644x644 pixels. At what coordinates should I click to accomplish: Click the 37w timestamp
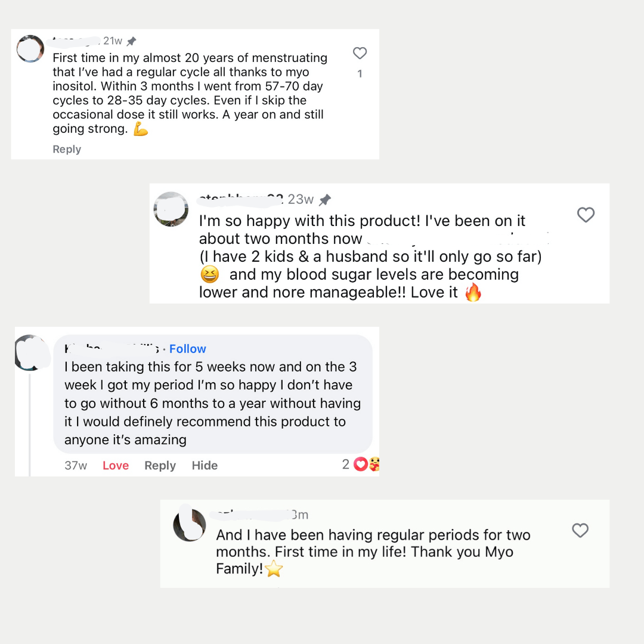click(x=76, y=466)
